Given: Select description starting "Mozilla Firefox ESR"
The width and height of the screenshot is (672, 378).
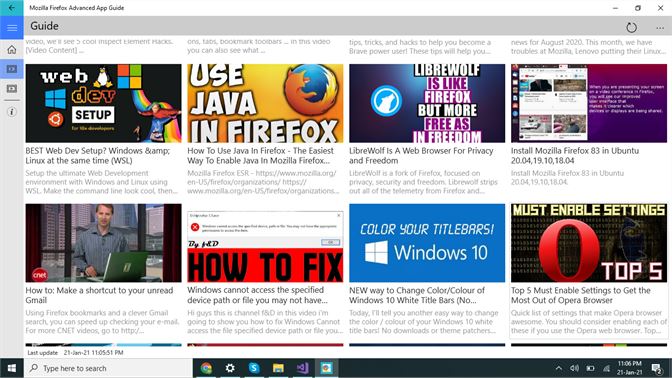Looking at the screenshot, I should [263, 182].
